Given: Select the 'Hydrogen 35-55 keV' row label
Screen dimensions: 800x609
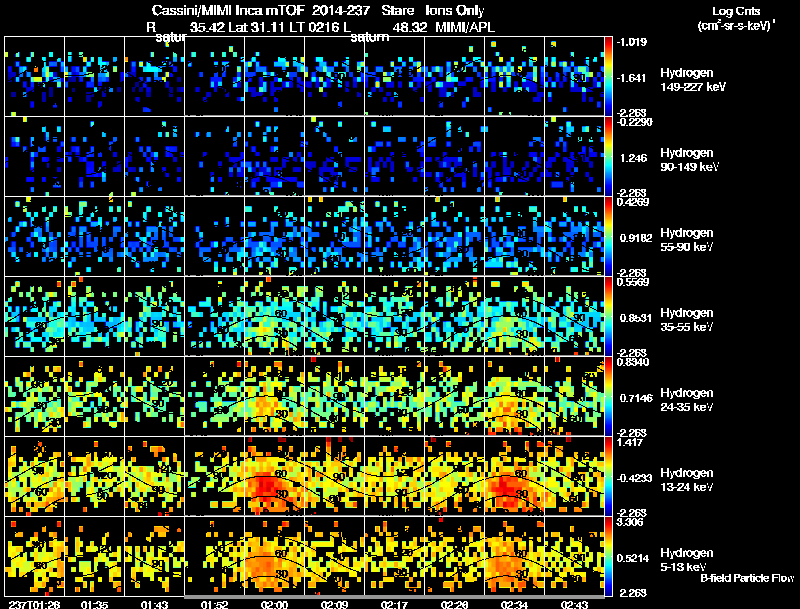Looking at the screenshot, I should click(686, 320).
